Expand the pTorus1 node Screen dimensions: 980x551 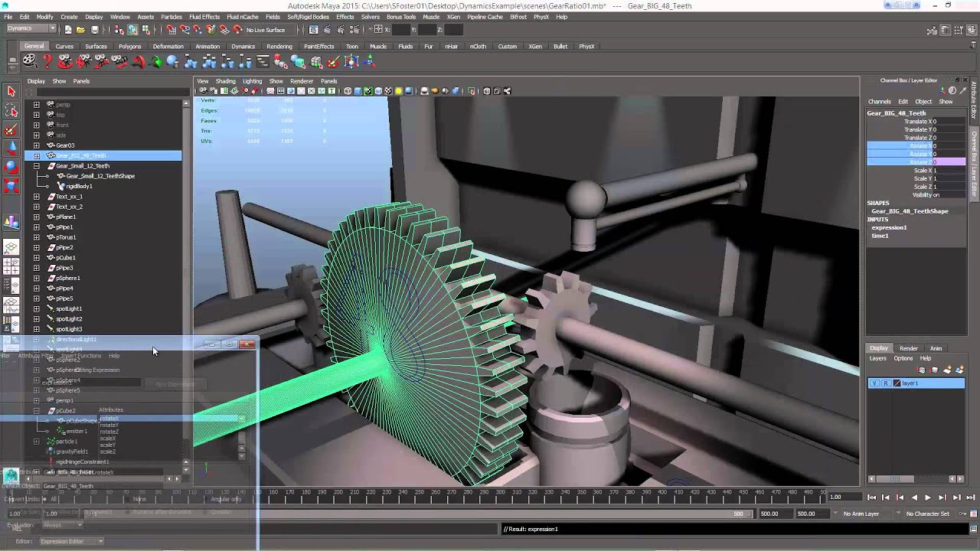pos(36,237)
